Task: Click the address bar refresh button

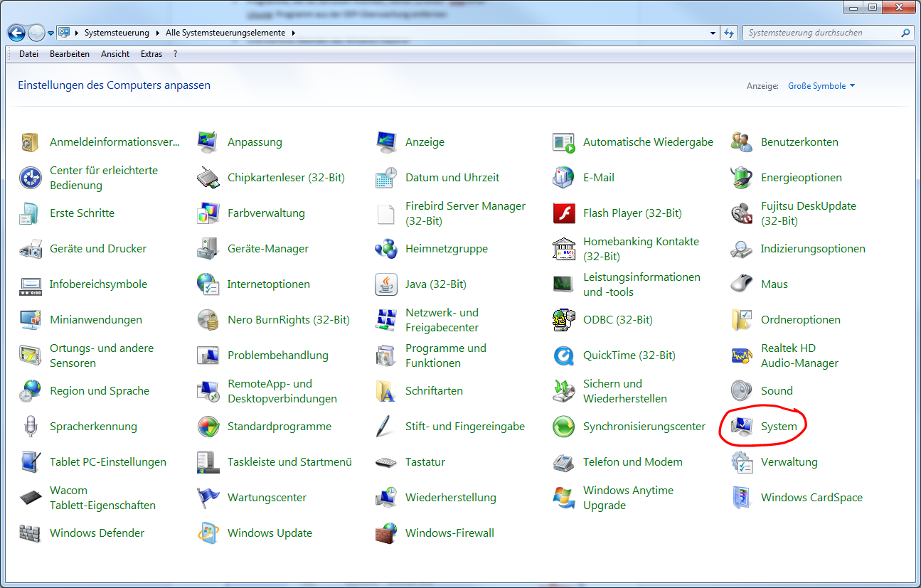Action: click(x=729, y=33)
